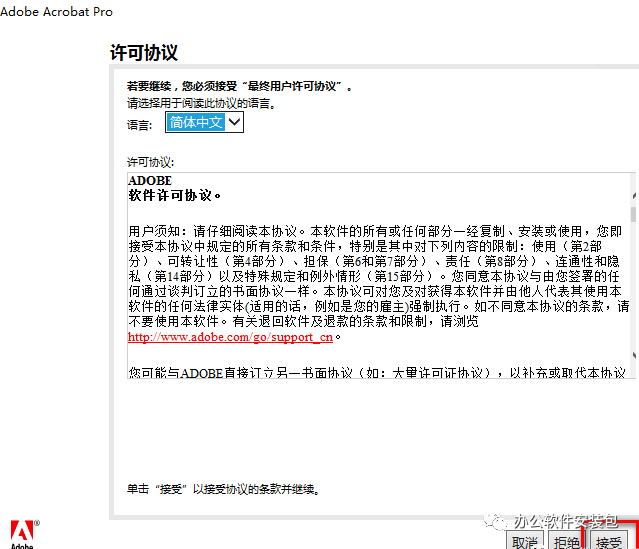
Task: Click the 取消 button to cancel setup
Action: (x=525, y=541)
